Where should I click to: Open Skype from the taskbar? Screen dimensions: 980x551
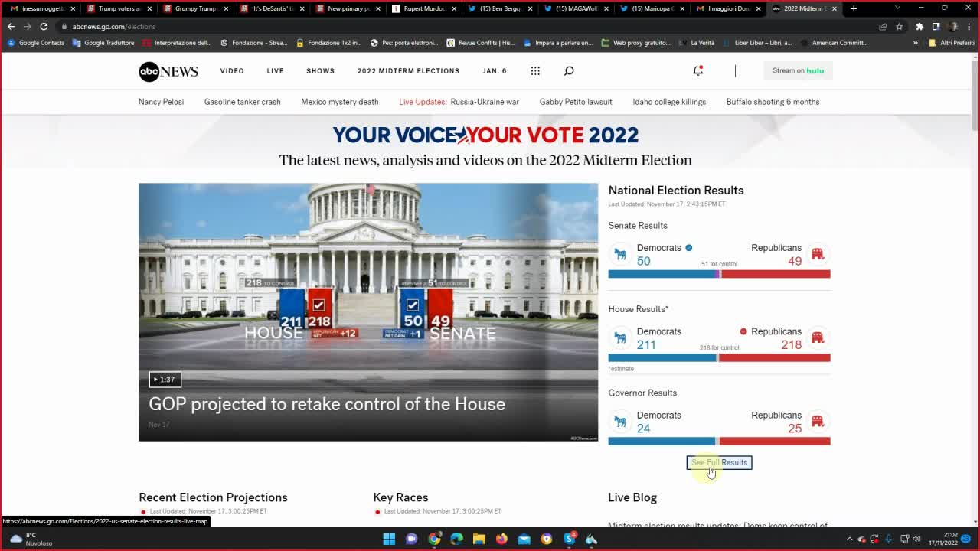tap(569, 539)
